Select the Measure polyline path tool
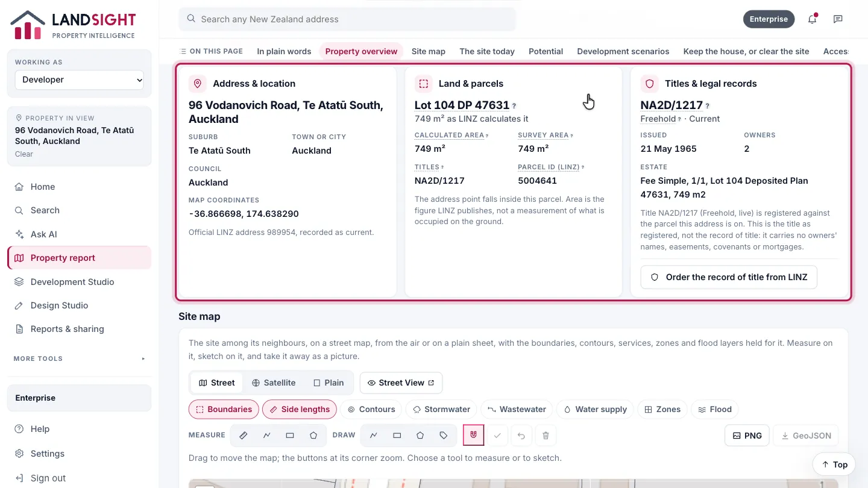Screen dimensions: 868x488 (266, 435)
